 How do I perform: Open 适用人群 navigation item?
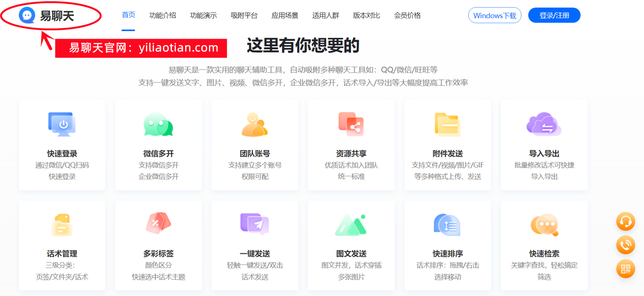[x=326, y=16]
